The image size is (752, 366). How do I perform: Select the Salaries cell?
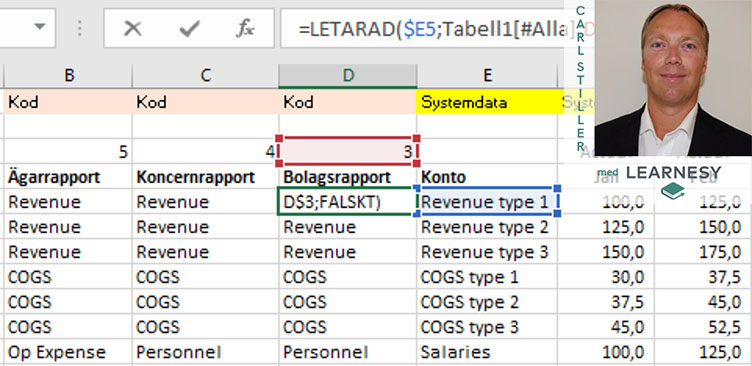487,352
